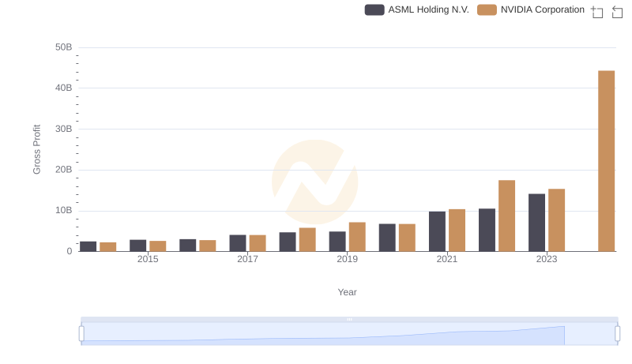Click the ASML bar for 2017
Viewport: 632px width, 364px height.
tap(238, 243)
